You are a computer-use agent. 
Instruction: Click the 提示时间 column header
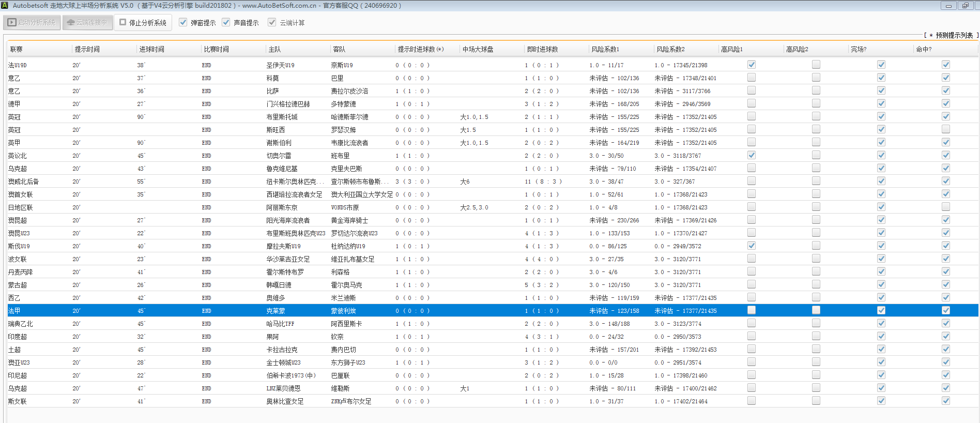click(x=87, y=49)
